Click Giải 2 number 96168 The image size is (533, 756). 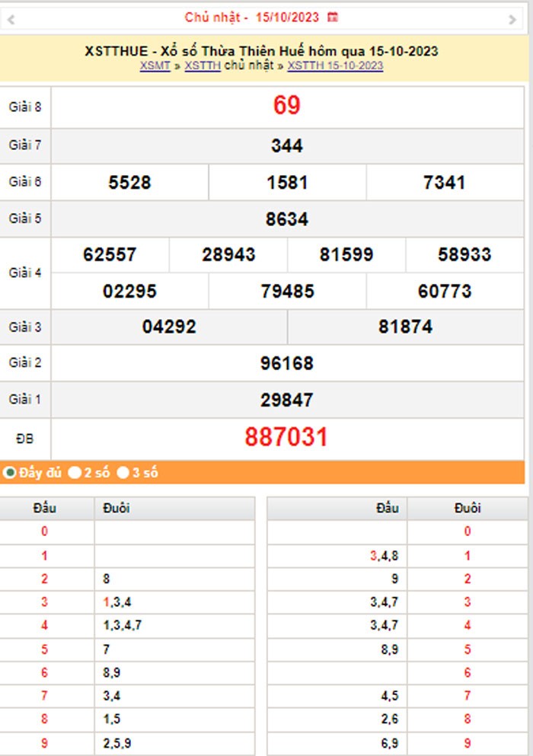[x=287, y=363]
